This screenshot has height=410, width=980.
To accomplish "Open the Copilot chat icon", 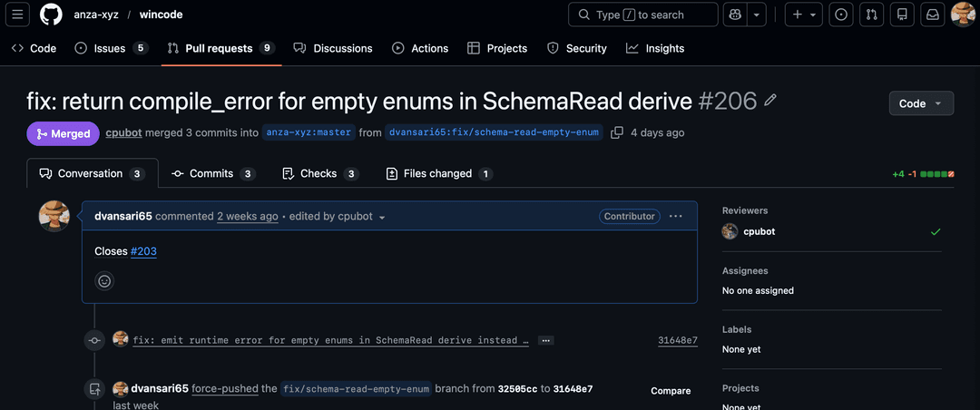I will click(734, 15).
